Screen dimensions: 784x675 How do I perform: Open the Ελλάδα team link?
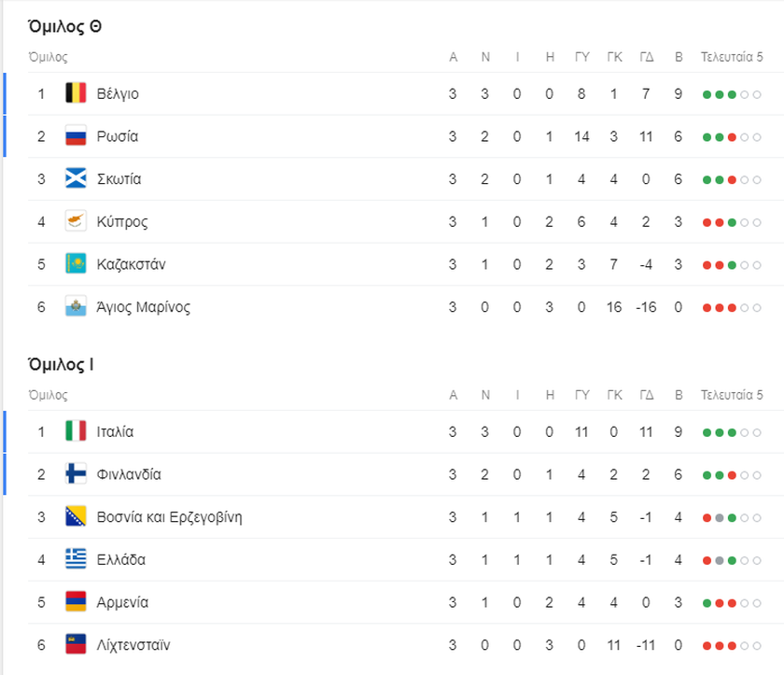121,559
